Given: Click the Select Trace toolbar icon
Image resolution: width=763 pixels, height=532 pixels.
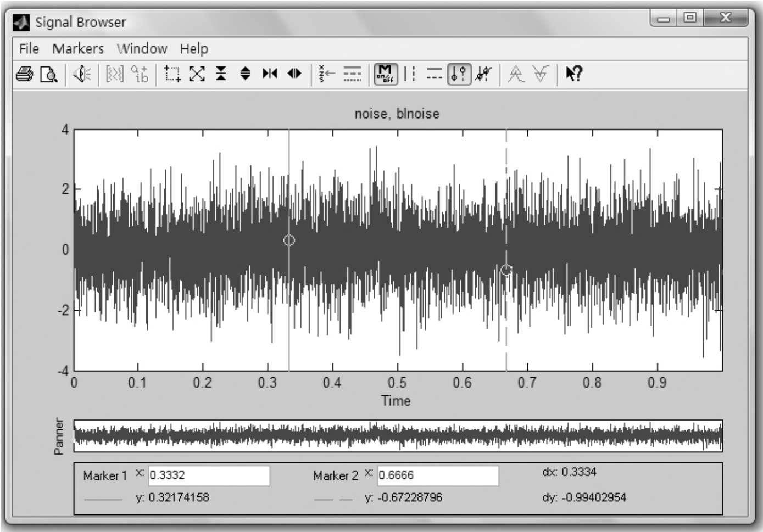Looking at the screenshot, I should 327,74.
